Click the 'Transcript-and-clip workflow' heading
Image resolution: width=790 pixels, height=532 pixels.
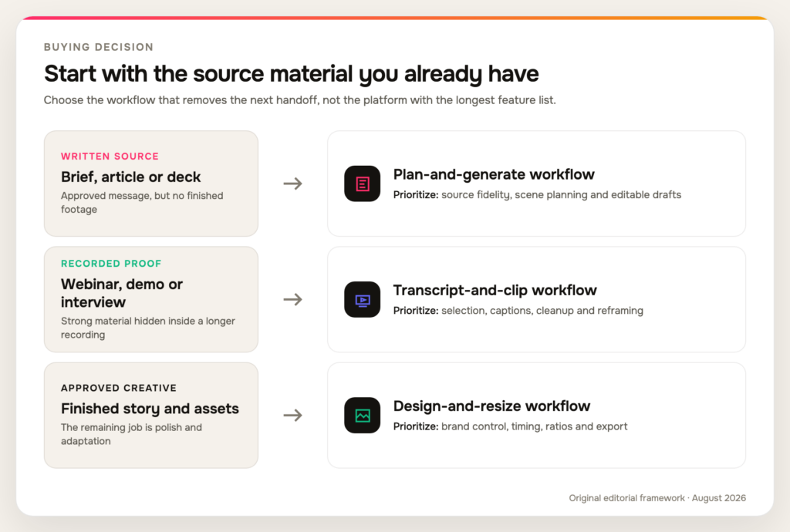point(495,291)
